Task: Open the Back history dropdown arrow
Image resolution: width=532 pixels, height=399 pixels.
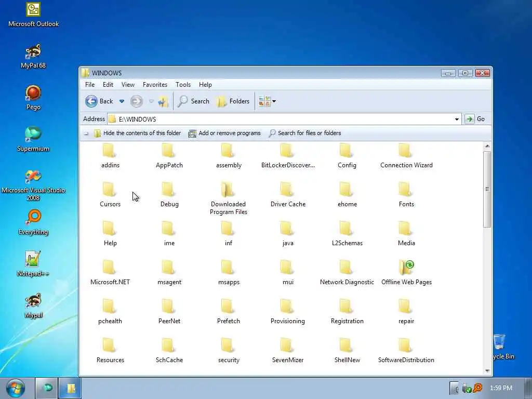Action: pos(122,101)
